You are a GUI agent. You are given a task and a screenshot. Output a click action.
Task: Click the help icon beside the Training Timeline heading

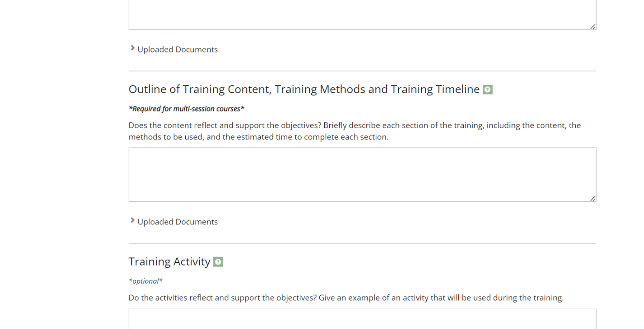(487, 90)
